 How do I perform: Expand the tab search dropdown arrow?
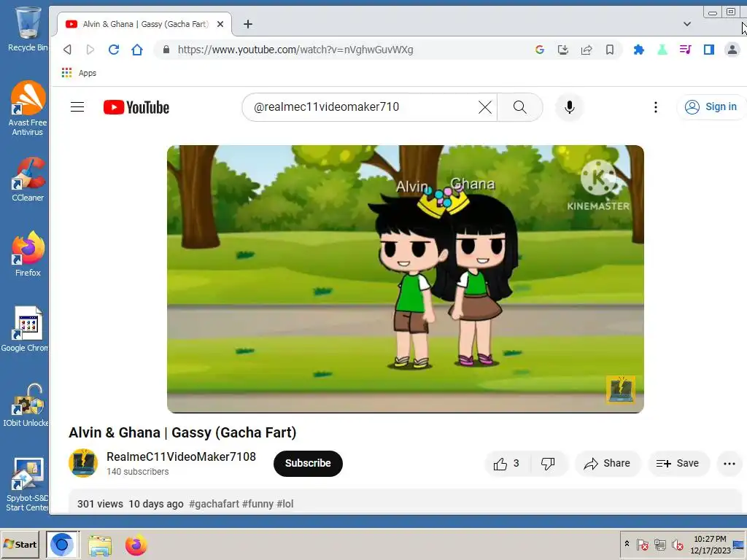coord(687,24)
